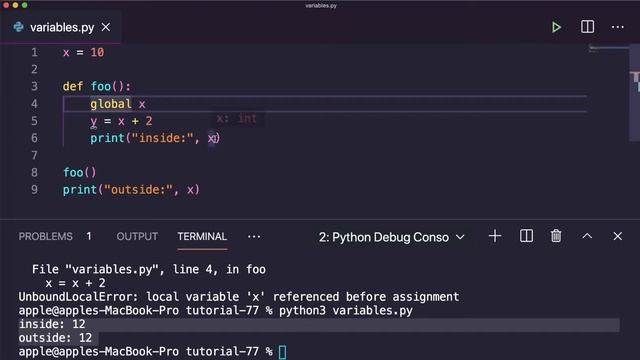Click 'outside: 12' terminal output

point(55,338)
